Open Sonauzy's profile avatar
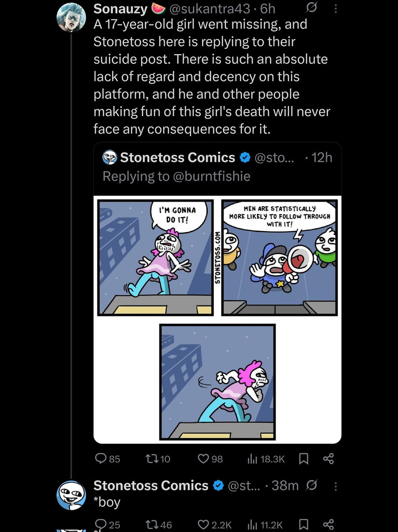398x532 pixels. click(x=71, y=17)
